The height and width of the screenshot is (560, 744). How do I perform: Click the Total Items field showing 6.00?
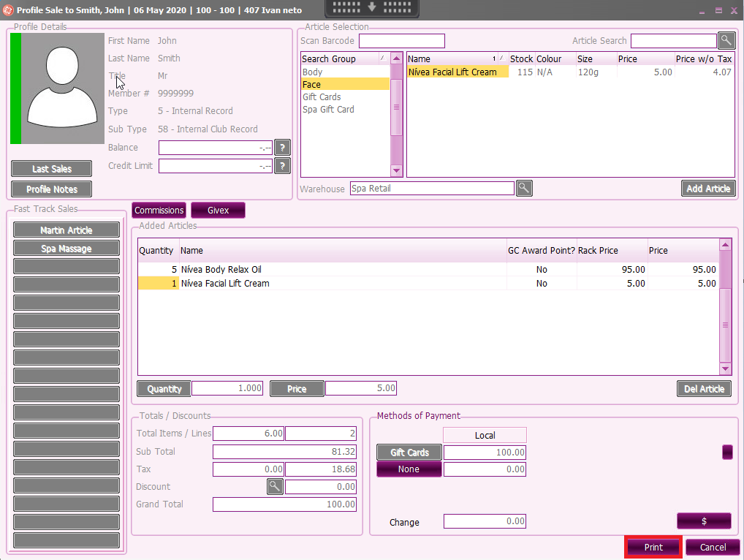(x=248, y=434)
